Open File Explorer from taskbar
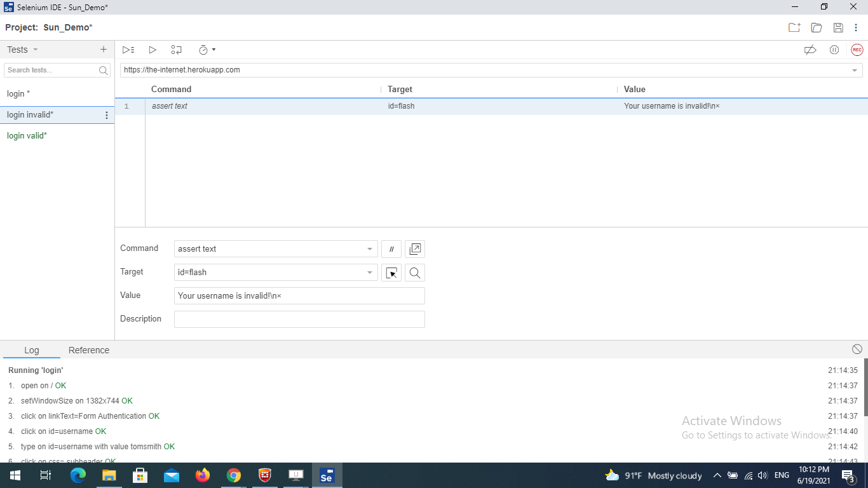 tap(109, 475)
